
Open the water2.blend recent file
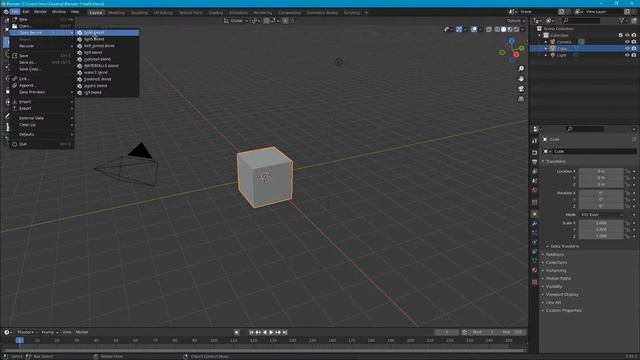pos(107,72)
